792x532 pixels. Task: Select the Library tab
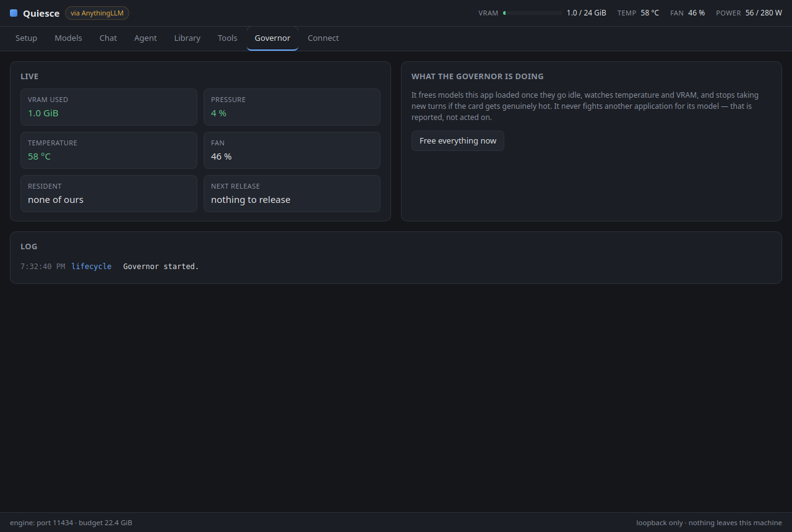[x=187, y=38]
